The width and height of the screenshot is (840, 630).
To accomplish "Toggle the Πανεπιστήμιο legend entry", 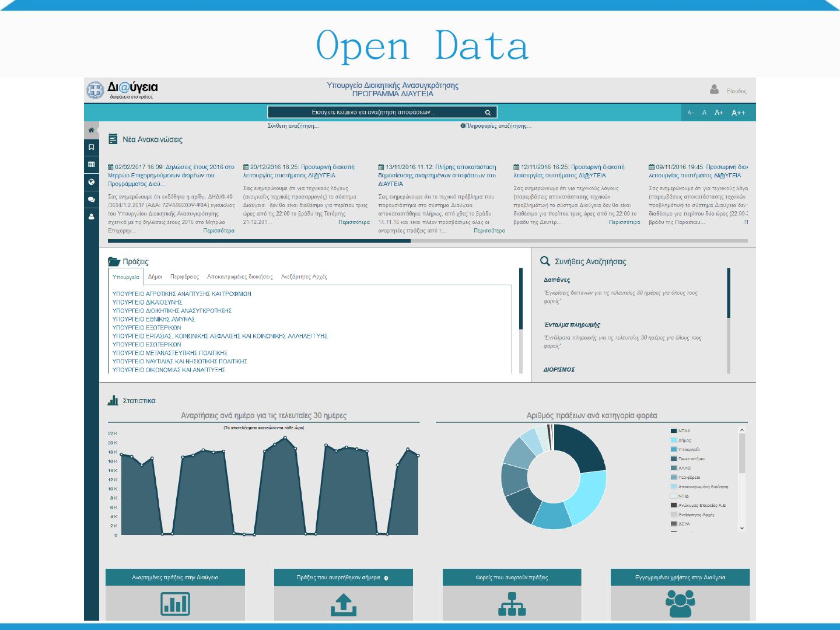I will (688, 459).
